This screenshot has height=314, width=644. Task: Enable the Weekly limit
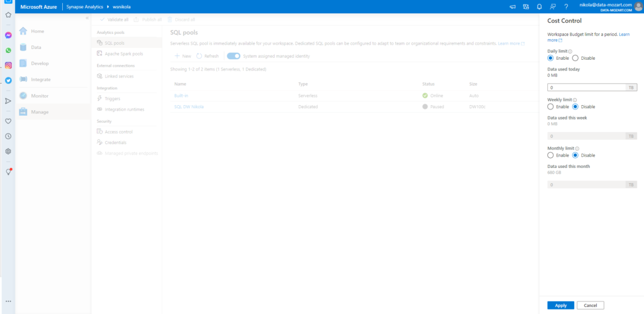[550, 106]
